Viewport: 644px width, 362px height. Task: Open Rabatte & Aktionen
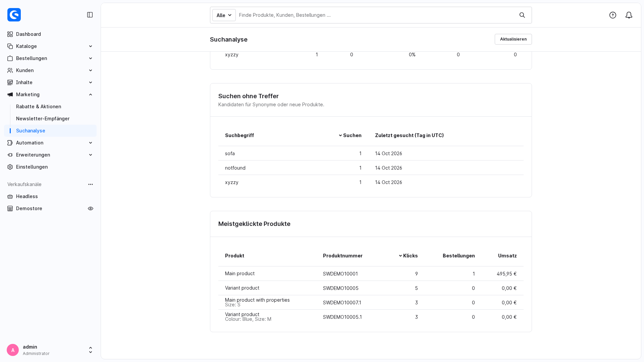(39, 107)
